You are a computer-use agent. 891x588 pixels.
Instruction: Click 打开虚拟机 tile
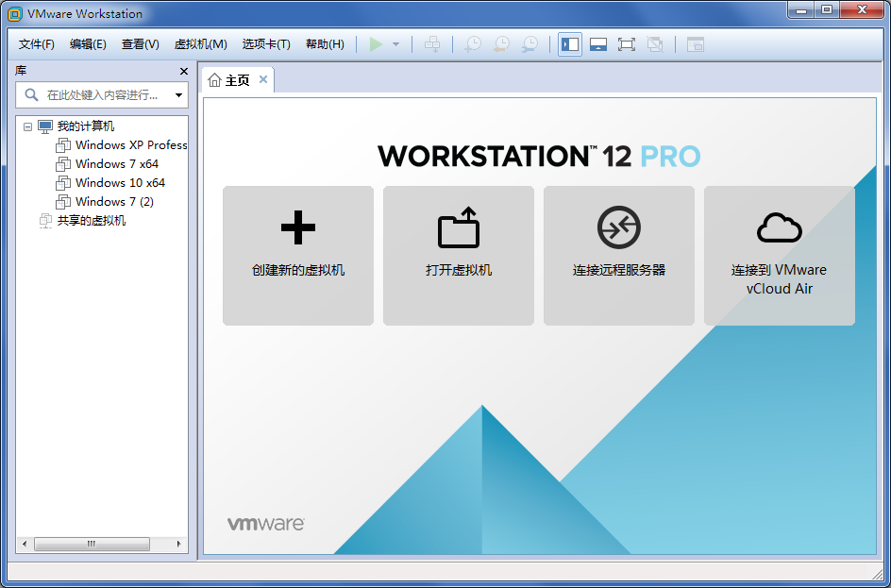(459, 256)
